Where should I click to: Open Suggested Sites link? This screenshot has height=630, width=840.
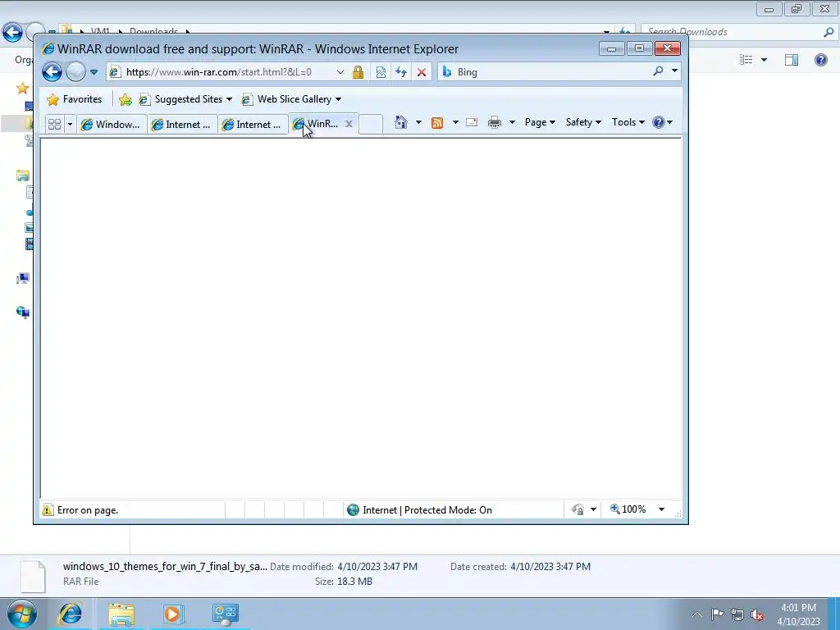(x=185, y=99)
